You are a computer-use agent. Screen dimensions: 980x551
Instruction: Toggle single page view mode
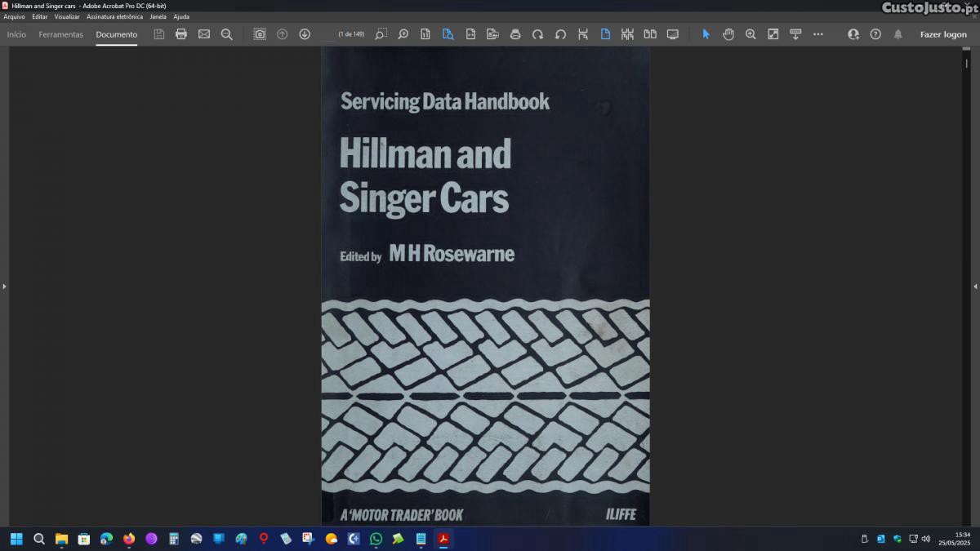pyautogui.click(x=605, y=34)
